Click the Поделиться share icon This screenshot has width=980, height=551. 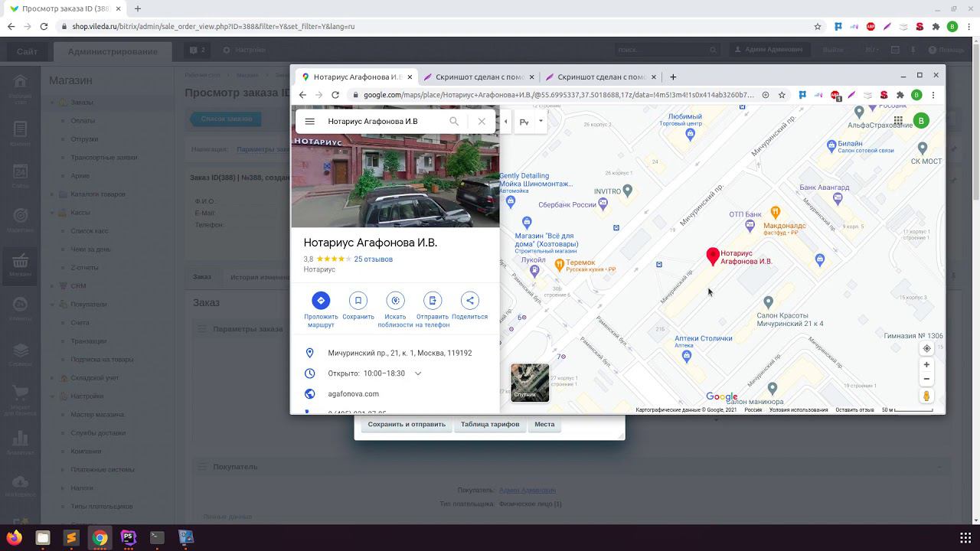[470, 301]
